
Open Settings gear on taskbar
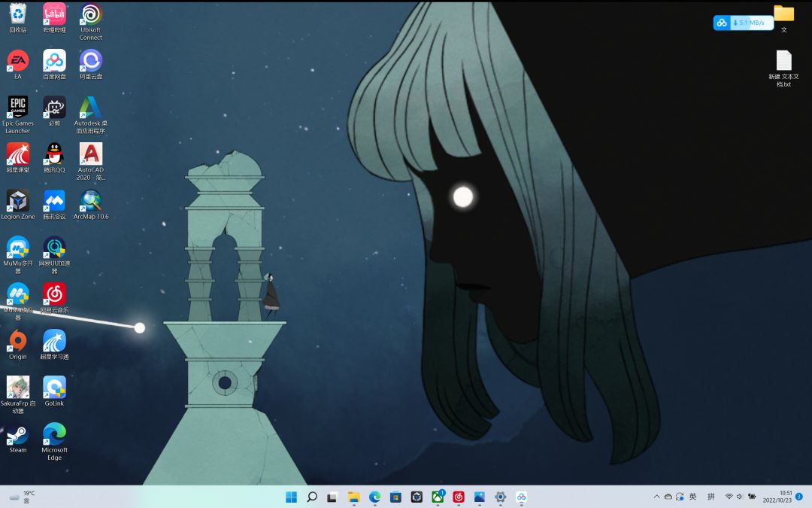(500, 497)
